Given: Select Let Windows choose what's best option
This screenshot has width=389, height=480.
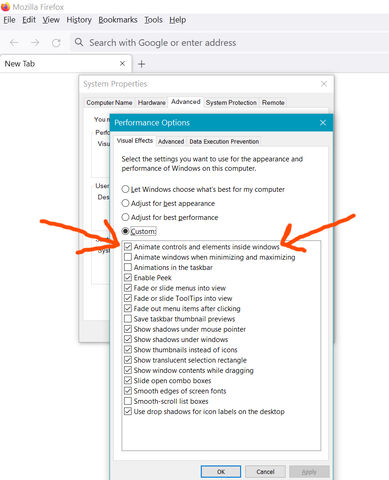Looking at the screenshot, I should [x=125, y=189].
